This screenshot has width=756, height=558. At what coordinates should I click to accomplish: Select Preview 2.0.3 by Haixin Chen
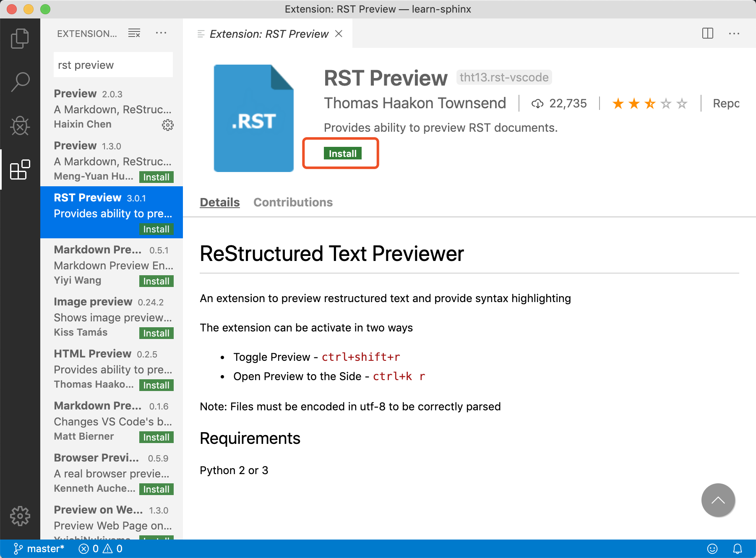pyautogui.click(x=112, y=108)
